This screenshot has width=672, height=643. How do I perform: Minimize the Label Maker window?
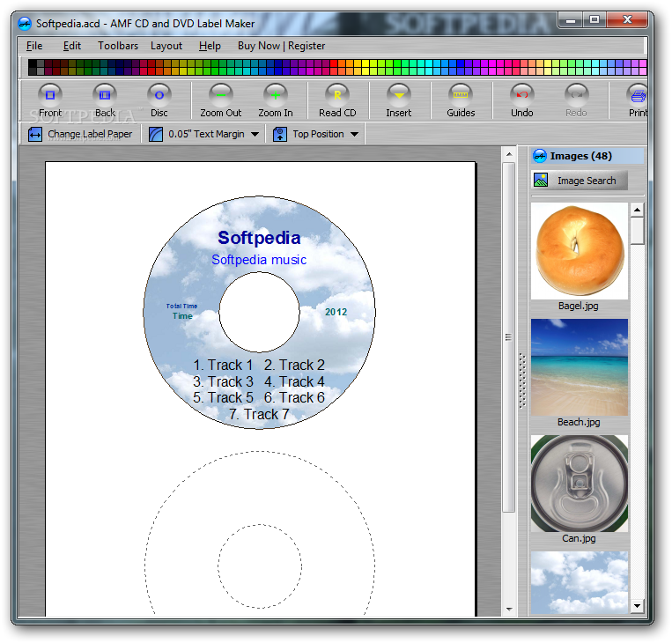(571, 20)
